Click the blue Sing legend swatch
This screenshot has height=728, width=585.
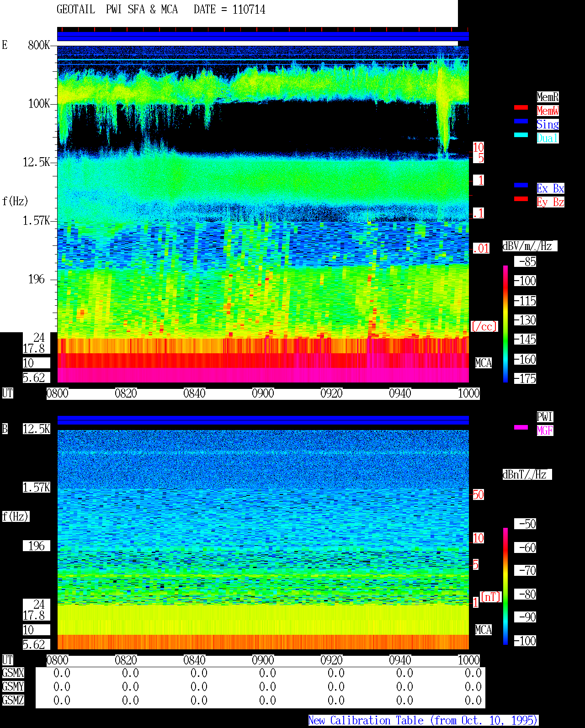[x=521, y=121]
